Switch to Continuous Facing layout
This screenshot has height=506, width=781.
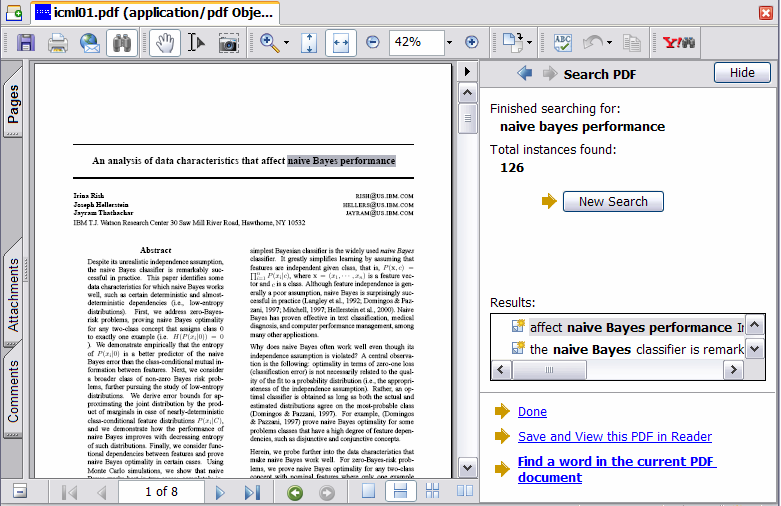(x=432, y=491)
